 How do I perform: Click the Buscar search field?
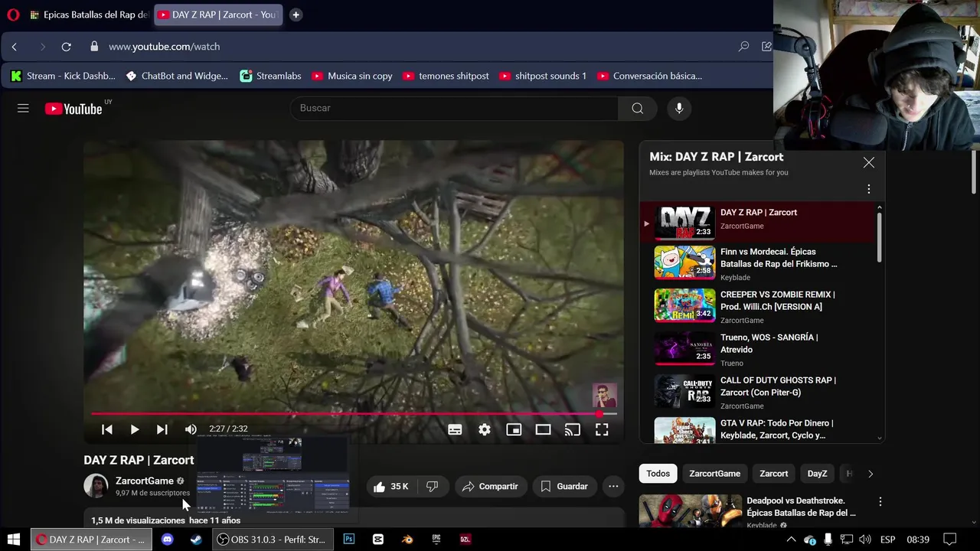point(454,109)
